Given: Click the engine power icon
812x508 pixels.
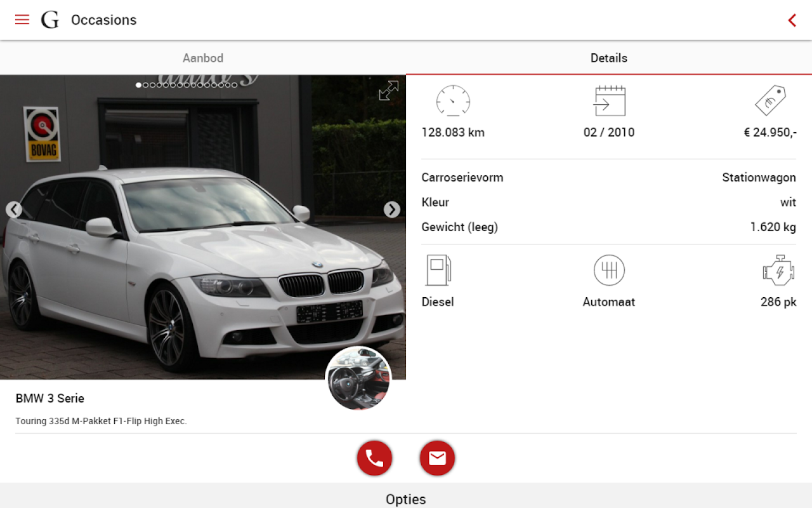Looking at the screenshot, I should (778, 271).
